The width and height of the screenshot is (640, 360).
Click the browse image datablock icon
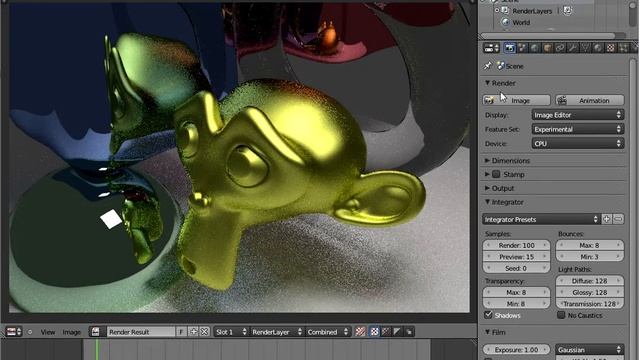click(96, 332)
